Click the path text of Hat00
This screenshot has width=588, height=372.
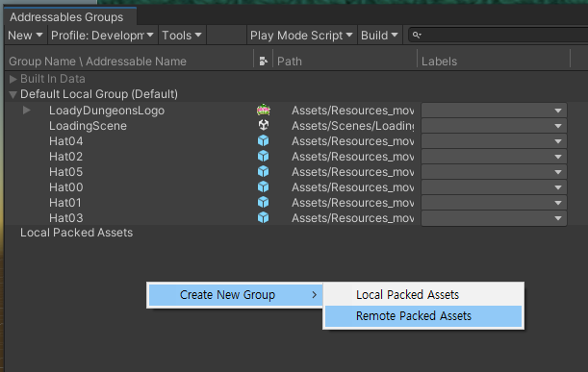pos(353,187)
